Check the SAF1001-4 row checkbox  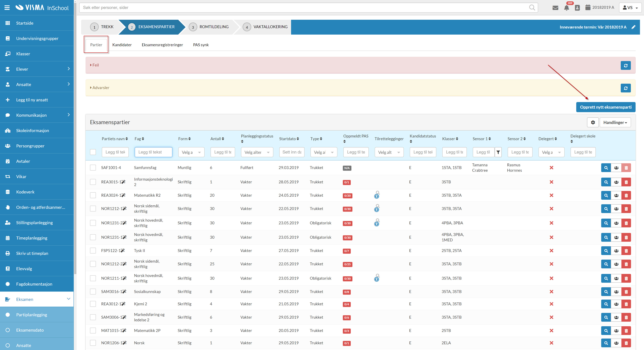coord(93,168)
